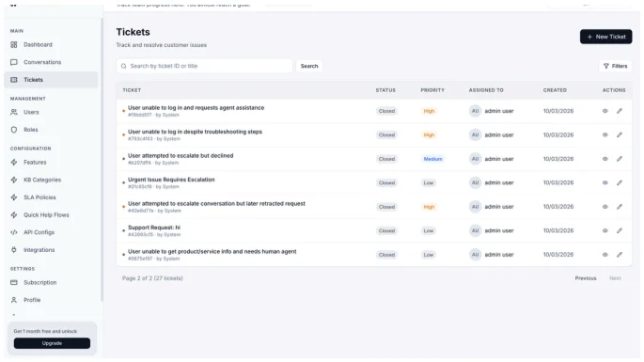Edit the 'User unable to log in and requests agent assistance' ticket via pencil icon
Screen dimensions: 644x362
click(x=620, y=111)
